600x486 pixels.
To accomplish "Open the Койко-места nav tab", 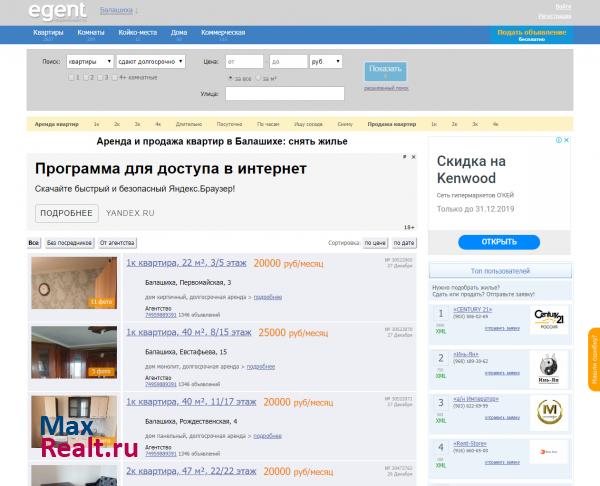I will 138,33.
